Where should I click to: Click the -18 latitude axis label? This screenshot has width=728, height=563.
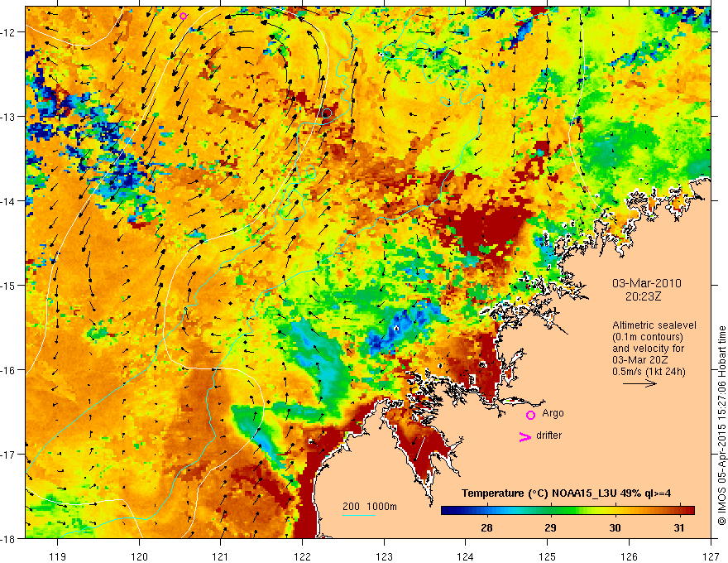pos(9,538)
